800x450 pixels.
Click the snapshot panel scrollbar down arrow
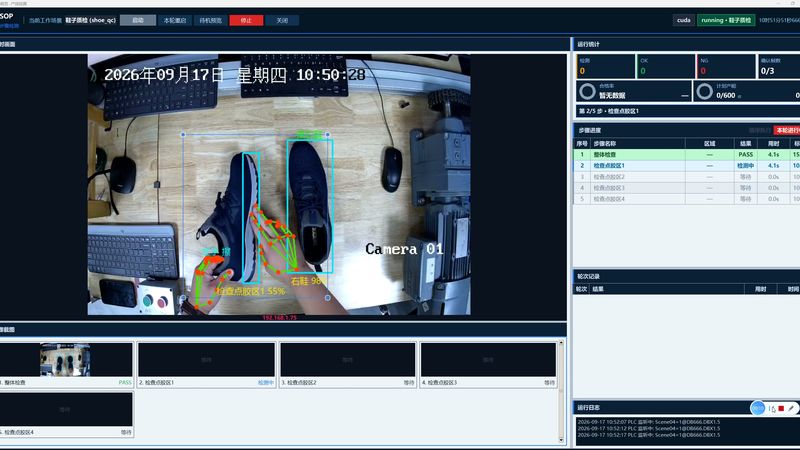click(x=561, y=440)
